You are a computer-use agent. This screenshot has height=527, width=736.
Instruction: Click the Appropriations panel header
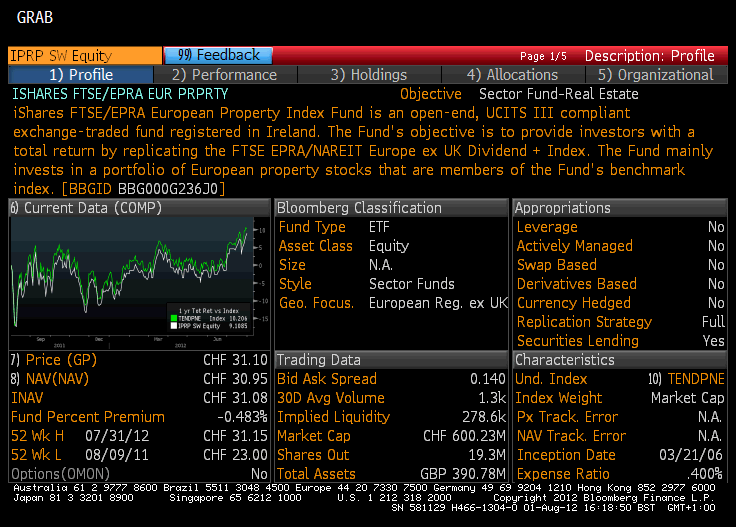(x=620, y=208)
